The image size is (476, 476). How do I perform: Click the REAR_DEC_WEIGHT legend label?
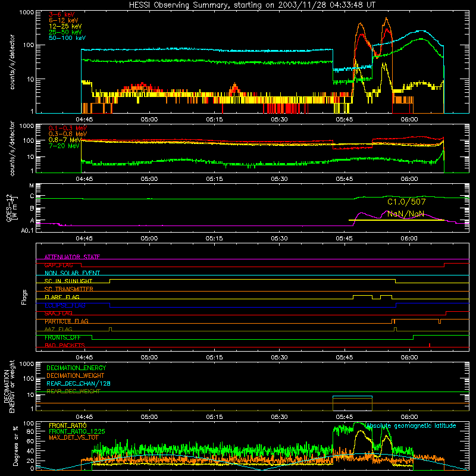coord(73,392)
